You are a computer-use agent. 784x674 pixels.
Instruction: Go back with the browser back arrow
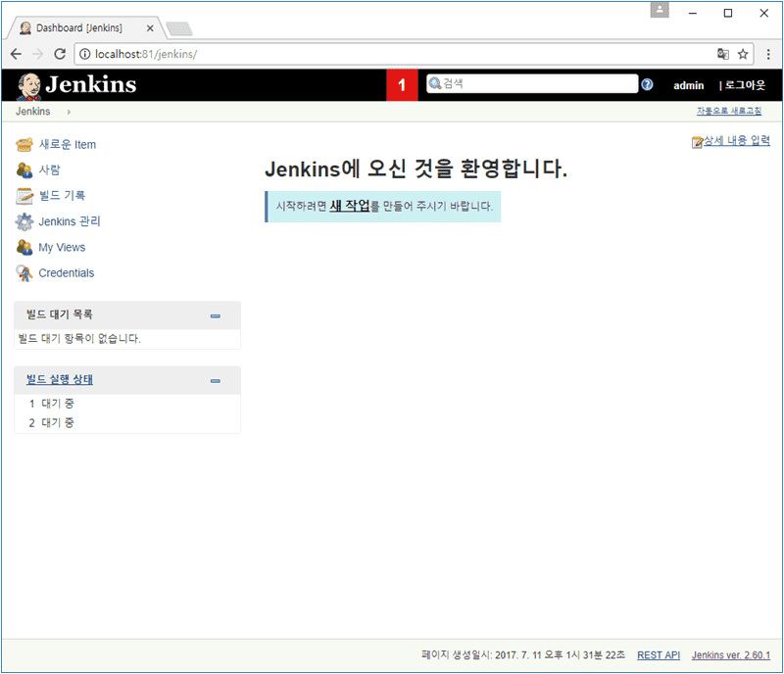(16, 54)
